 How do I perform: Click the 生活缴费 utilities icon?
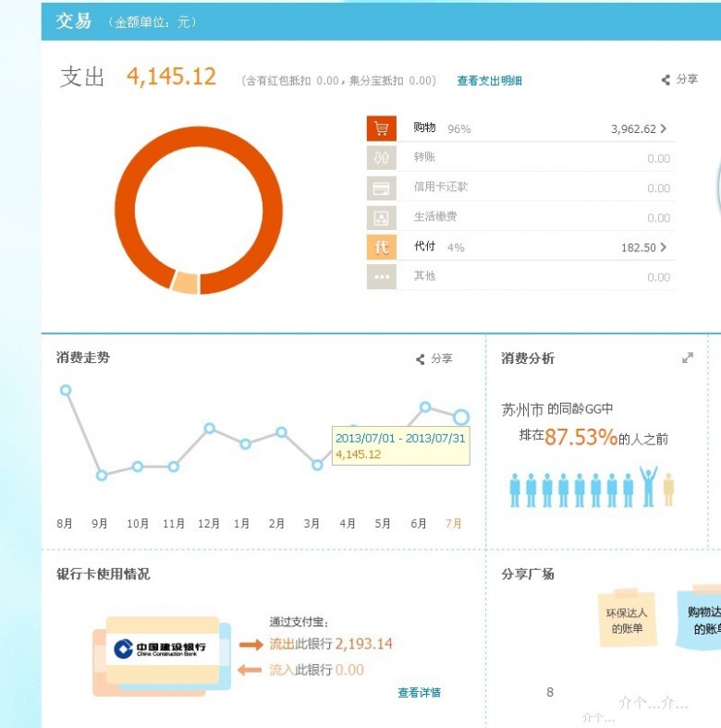381,217
